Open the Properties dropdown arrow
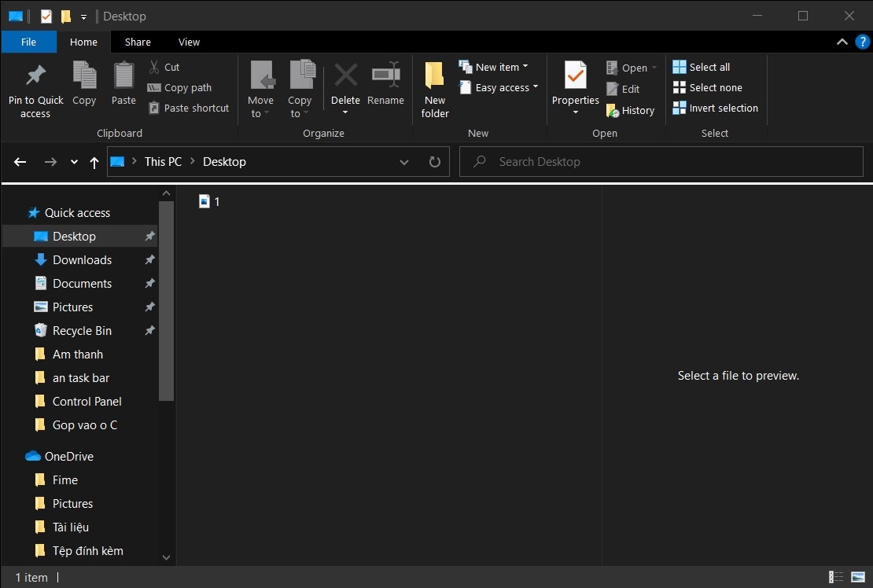Image resolution: width=873 pixels, height=588 pixels. (x=575, y=112)
